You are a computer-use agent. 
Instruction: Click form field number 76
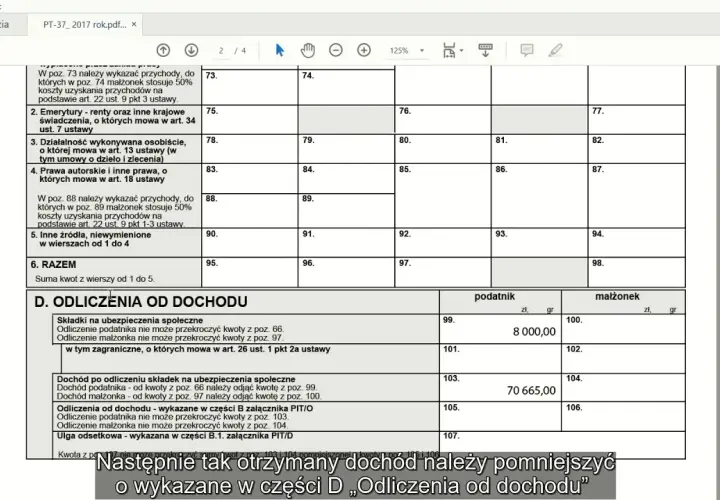443,120
